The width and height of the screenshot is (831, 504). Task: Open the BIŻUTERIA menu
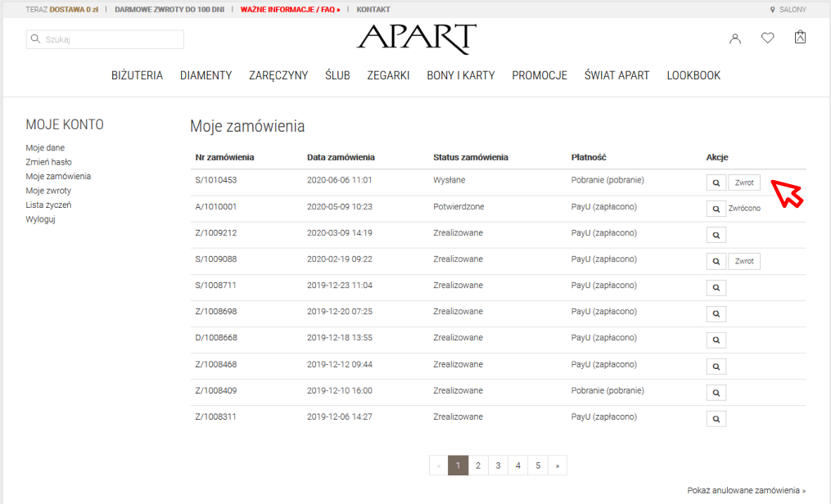[x=137, y=75]
